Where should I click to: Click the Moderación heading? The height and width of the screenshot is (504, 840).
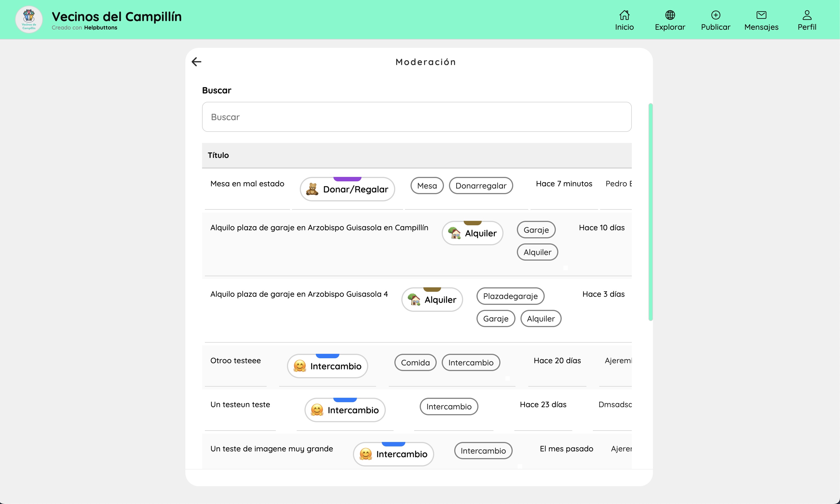(x=426, y=62)
